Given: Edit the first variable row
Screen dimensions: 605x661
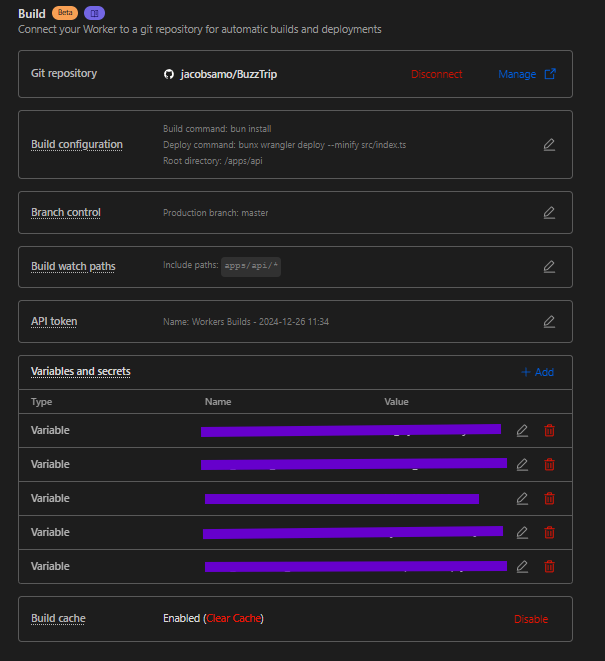Looking at the screenshot, I should pyautogui.click(x=522, y=431).
